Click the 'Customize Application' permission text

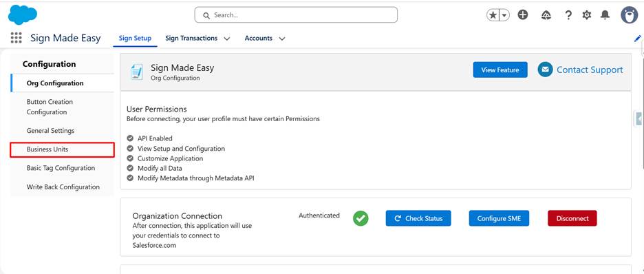pos(170,158)
